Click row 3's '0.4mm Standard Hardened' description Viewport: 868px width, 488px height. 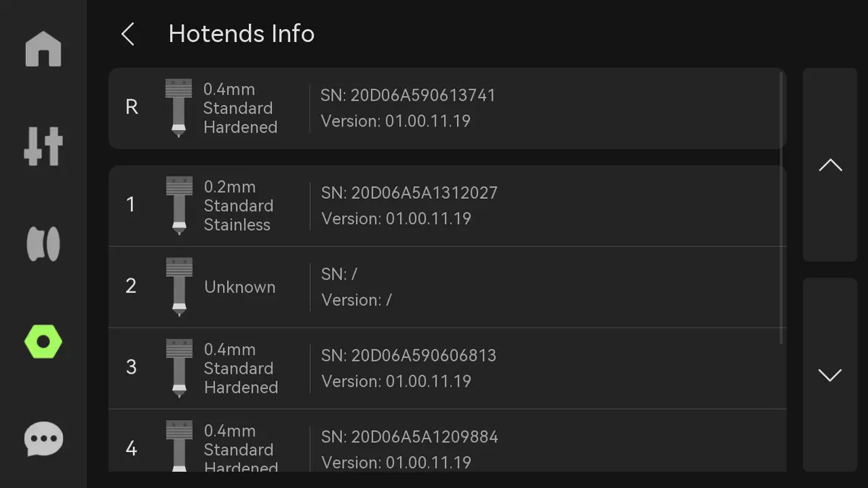click(241, 368)
